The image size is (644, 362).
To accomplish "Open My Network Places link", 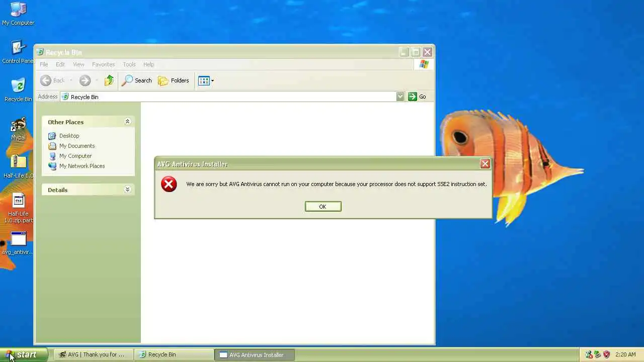I will click(x=76, y=166).
